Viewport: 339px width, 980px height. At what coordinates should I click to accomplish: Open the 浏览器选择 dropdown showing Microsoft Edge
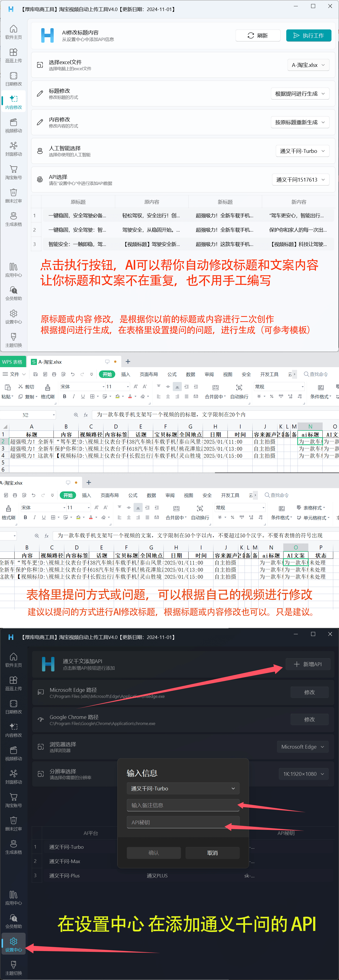(x=303, y=747)
